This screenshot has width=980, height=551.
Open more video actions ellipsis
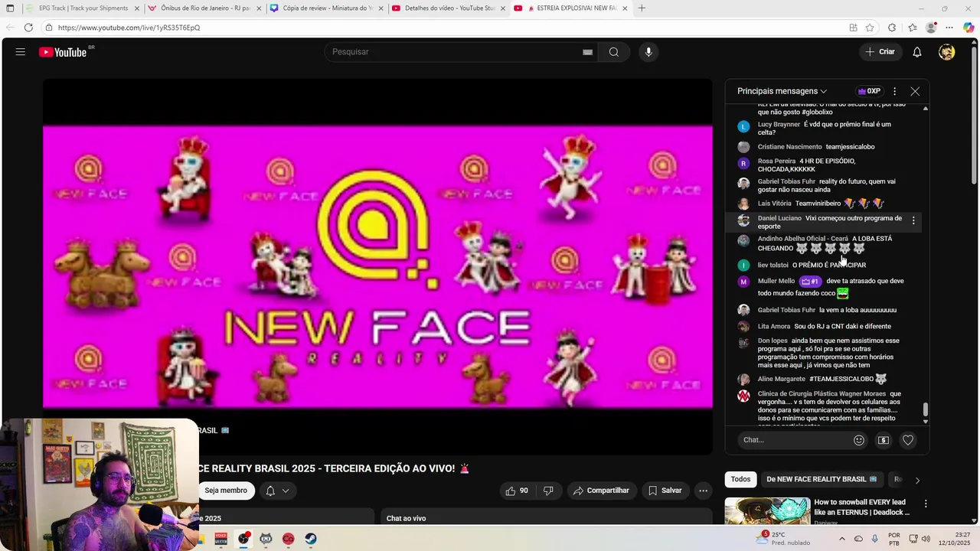coord(703,491)
